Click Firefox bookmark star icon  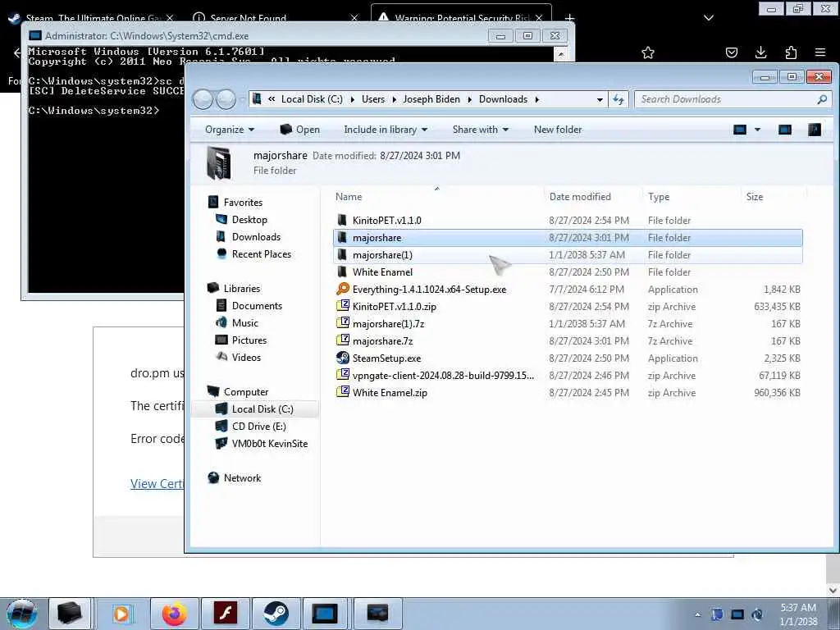pyautogui.click(x=648, y=52)
